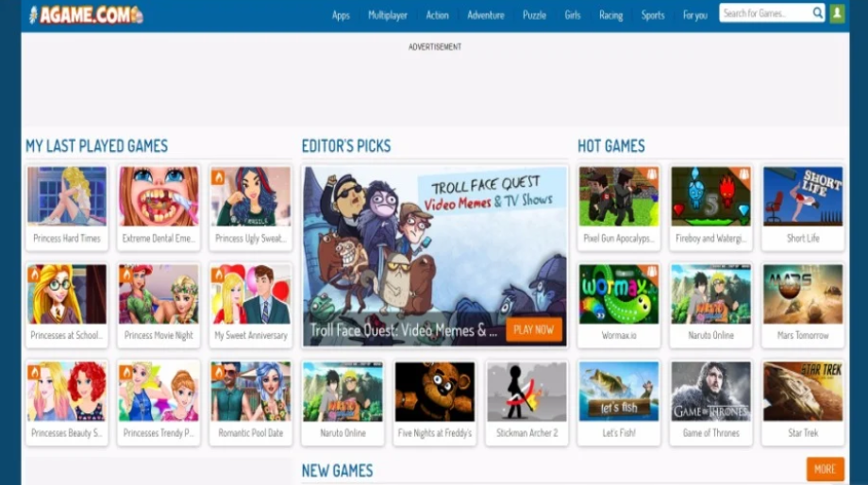This screenshot has height=485, width=868.
Task: Click the Mars Tomorrow title text
Action: point(803,336)
